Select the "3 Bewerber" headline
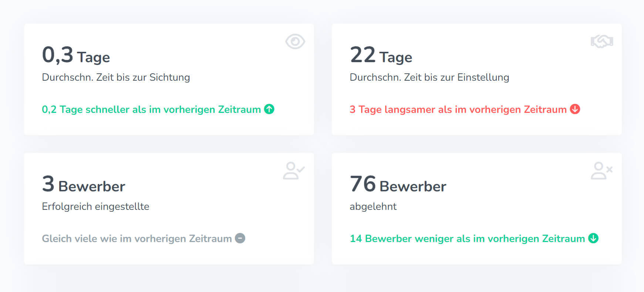Screen dimensions: 644x292 point(84,185)
